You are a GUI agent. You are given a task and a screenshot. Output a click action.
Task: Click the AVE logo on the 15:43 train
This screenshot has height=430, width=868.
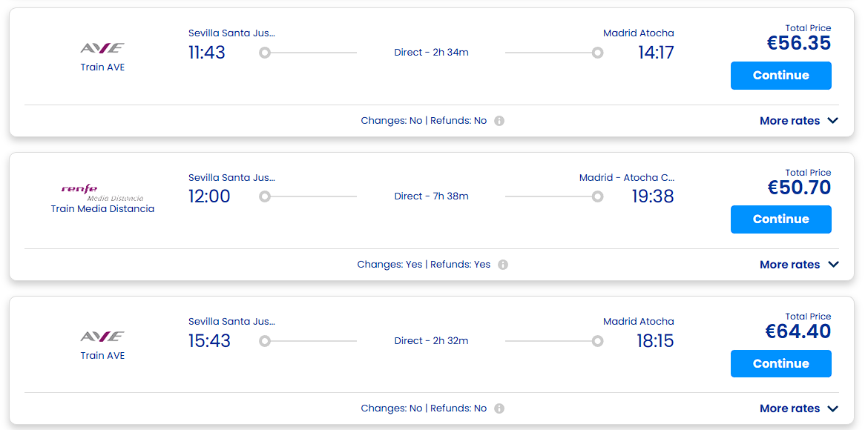coord(102,337)
